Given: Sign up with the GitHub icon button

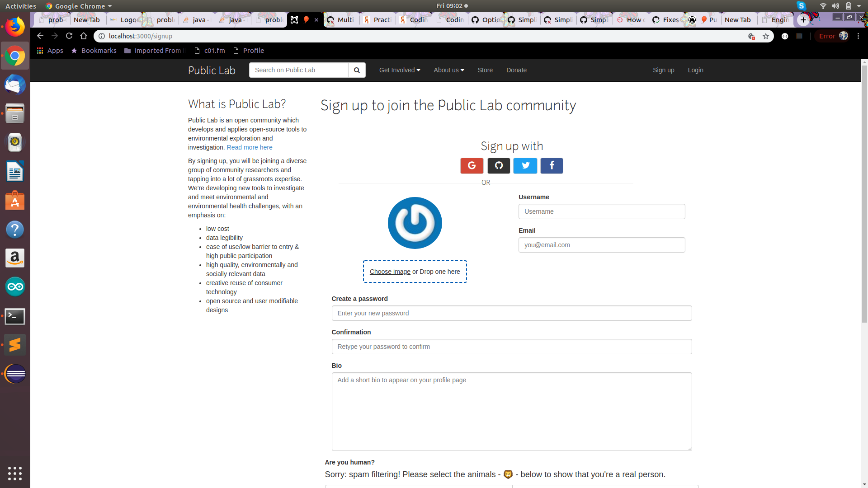Looking at the screenshot, I should (x=499, y=166).
